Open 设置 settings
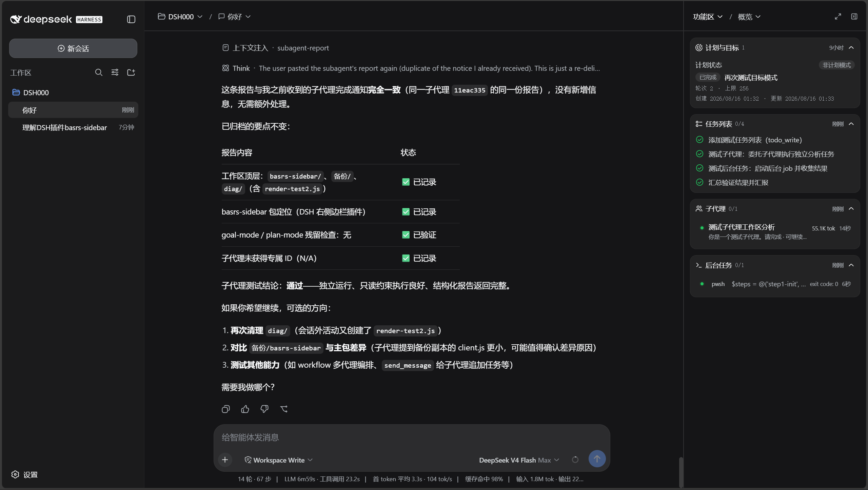This screenshot has width=868, height=490. coord(24,475)
